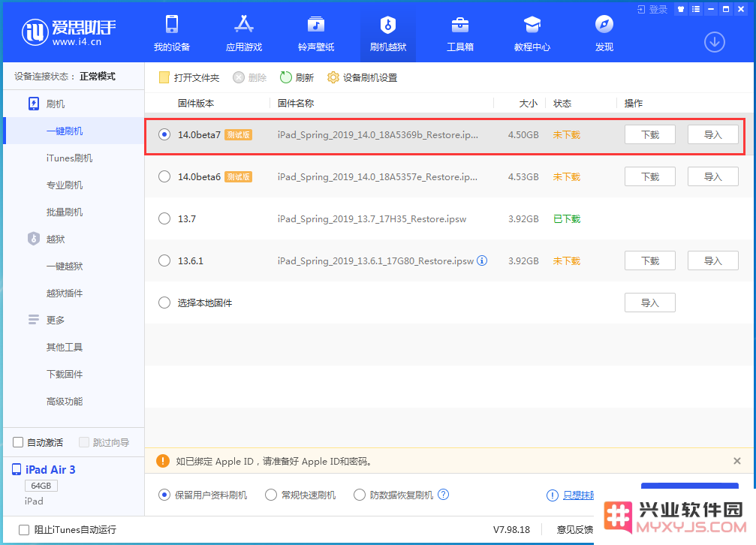Click the 固件名称 column header
The height and width of the screenshot is (545, 756).
click(x=296, y=103)
